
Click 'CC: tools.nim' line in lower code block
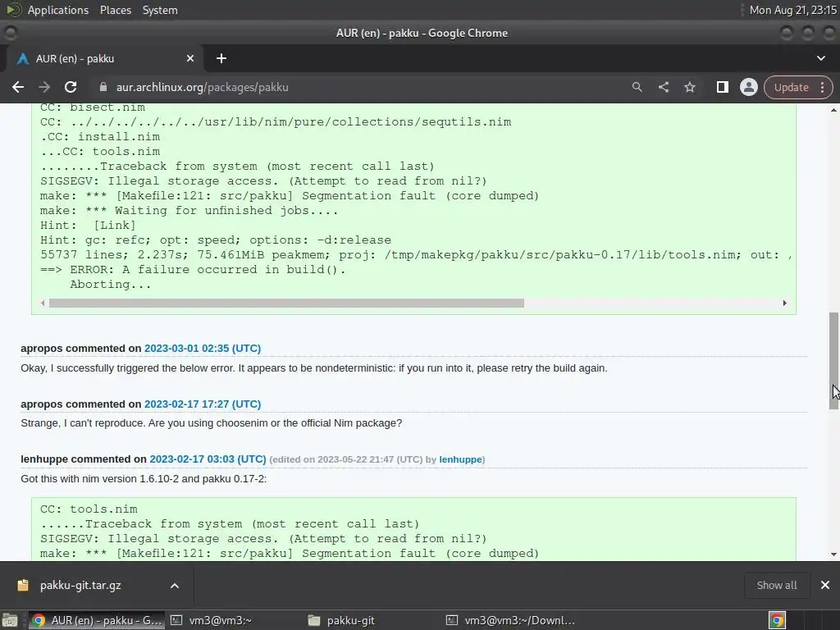pyautogui.click(x=89, y=509)
